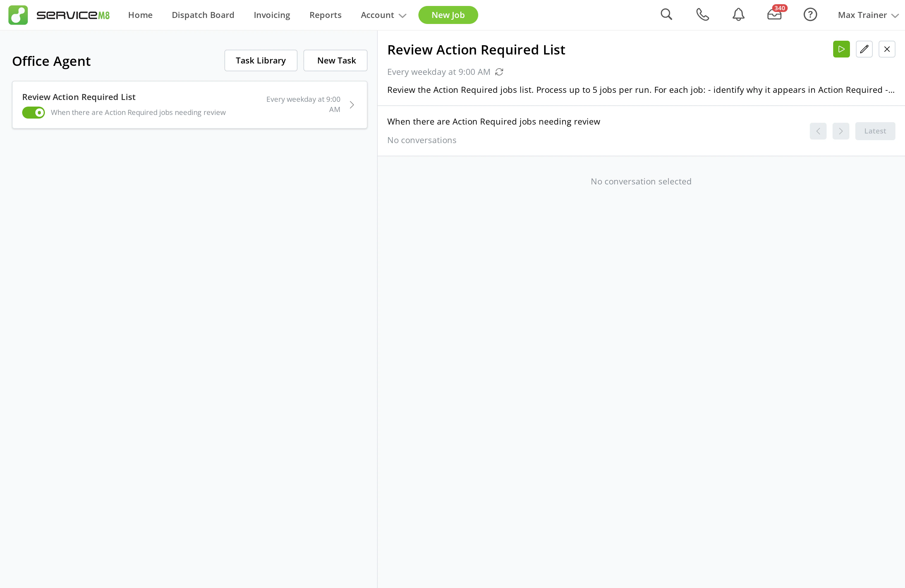Open the Account dropdown menu
905x588 pixels.
(x=383, y=15)
